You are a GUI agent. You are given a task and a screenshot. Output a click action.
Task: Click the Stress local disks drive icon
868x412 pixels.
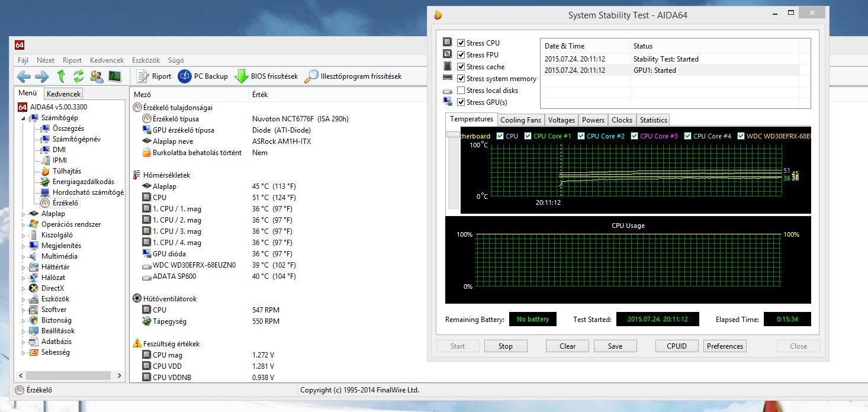coord(448,91)
